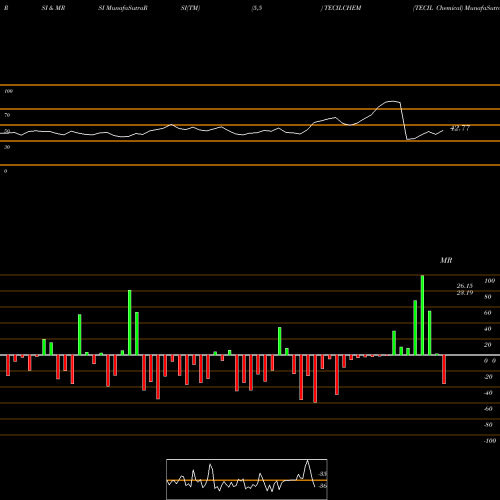Click the MR axis label 100 at right
This screenshot has height=500, width=500.
[490, 281]
